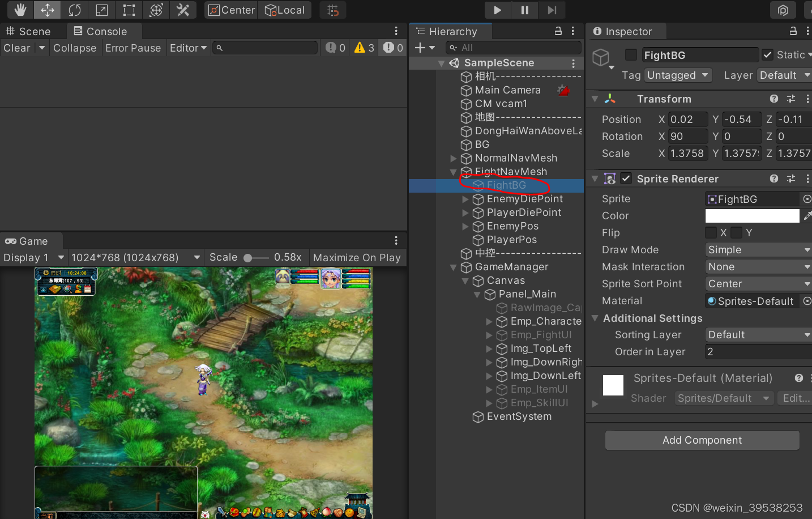Select the Rotate tool

[75, 10]
